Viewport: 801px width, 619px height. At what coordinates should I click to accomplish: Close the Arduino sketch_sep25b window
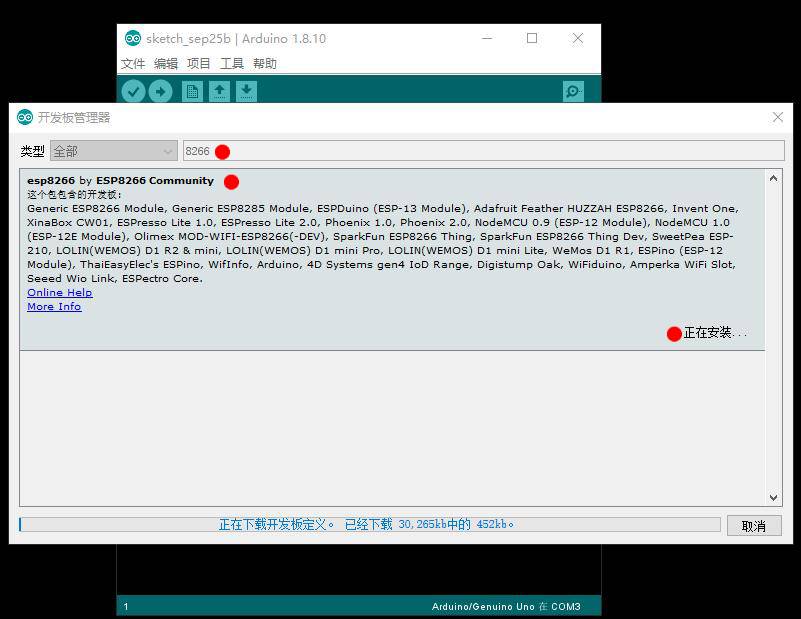(x=577, y=38)
